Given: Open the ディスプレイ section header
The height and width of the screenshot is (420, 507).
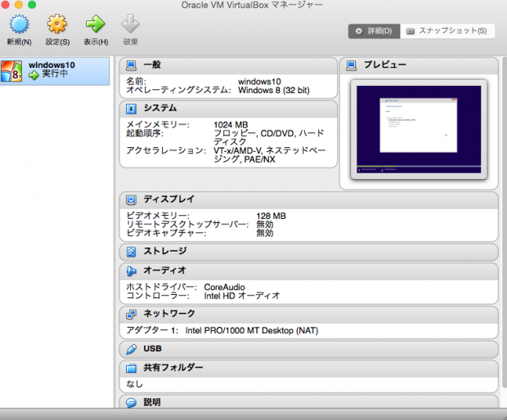Looking at the screenshot, I should click(309, 200).
